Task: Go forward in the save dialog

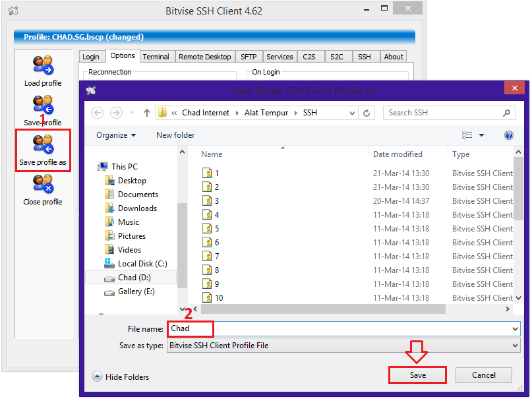Action: (116, 113)
